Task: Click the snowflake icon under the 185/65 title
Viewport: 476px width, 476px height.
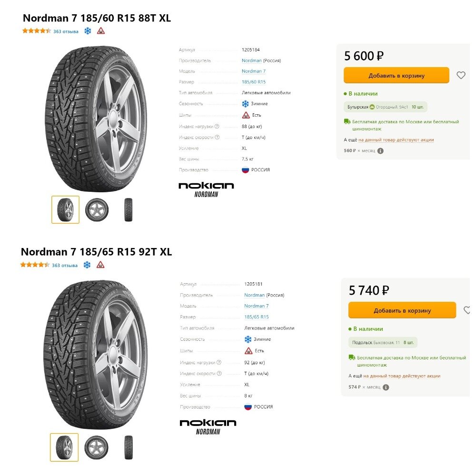Action: click(x=87, y=265)
